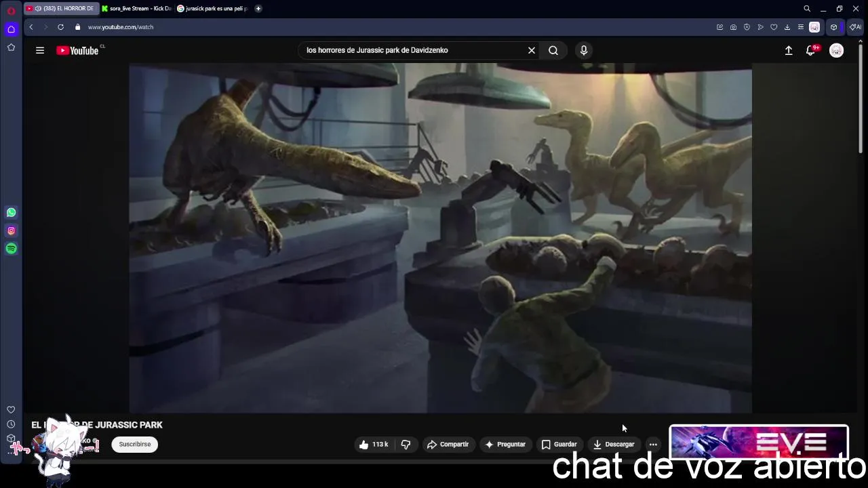Launch Instagram from the sidebar
The image size is (868, 488).
pos(11,230)
